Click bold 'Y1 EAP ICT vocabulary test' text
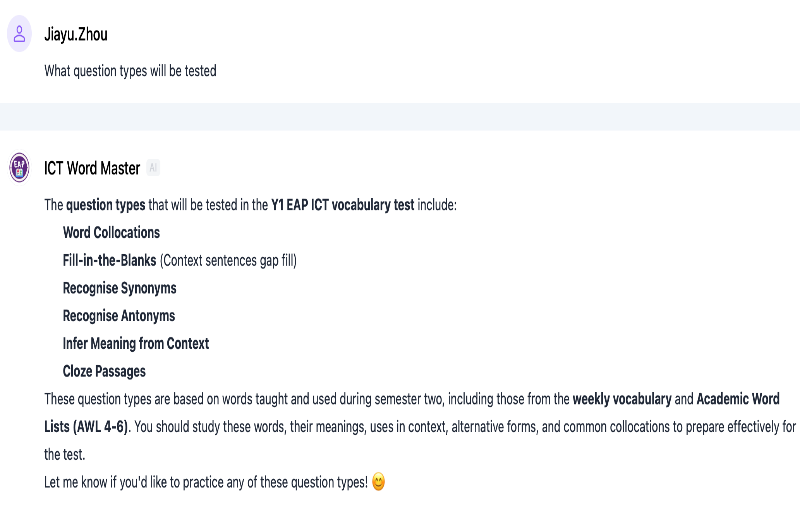The height and width of the screenshot is (506, 800). coord(342,205)
